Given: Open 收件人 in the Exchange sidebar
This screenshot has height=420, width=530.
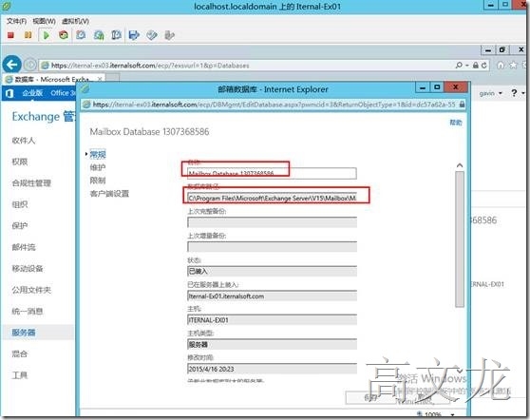Looking at the screenshot, I should (x=24, y=141).
